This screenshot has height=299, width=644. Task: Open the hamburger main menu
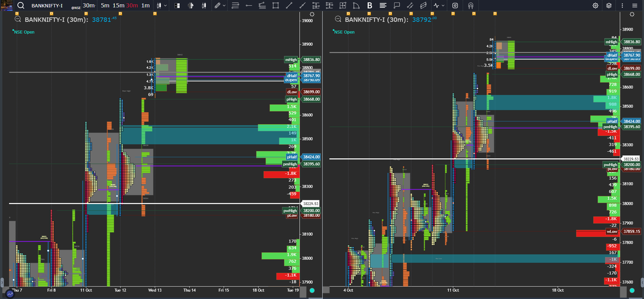(635, 5)
